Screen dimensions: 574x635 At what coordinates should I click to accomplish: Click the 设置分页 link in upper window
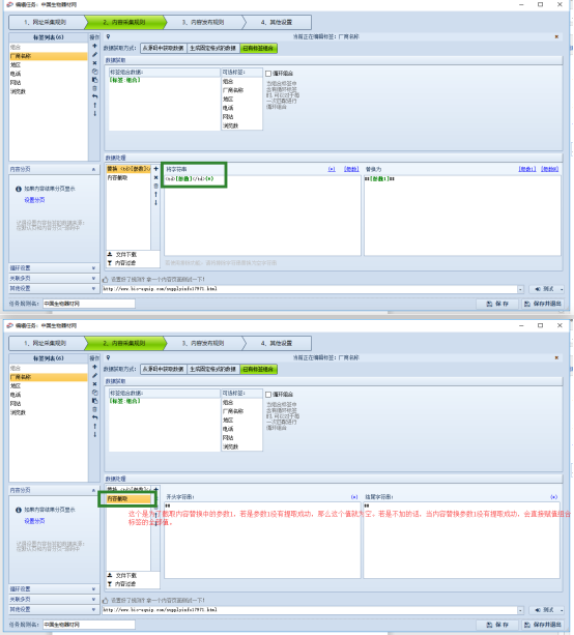pos(34,200)
